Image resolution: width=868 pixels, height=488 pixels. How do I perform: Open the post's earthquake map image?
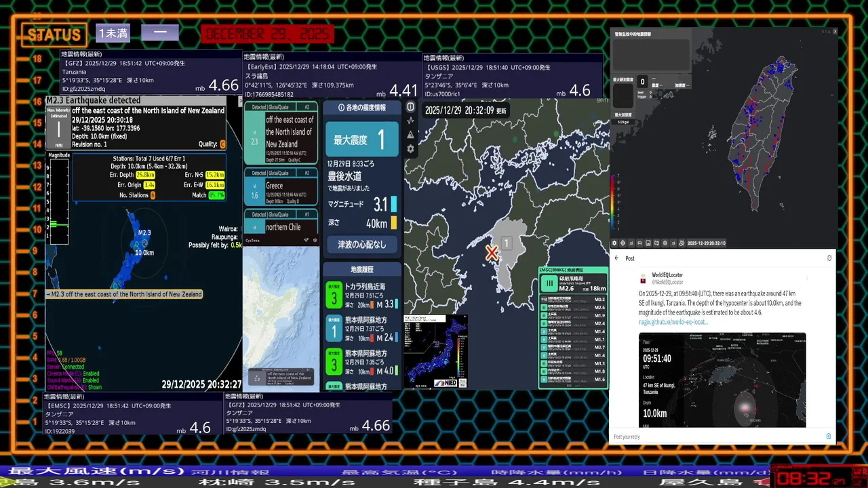pyautogui.click(x=722, y=380)
